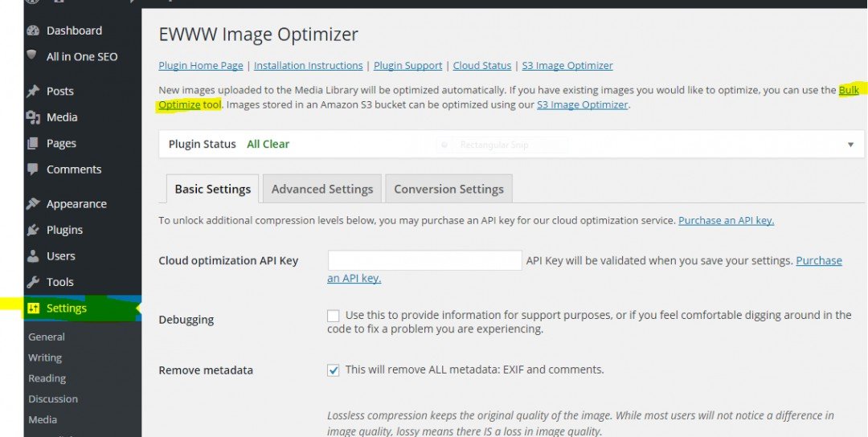This screenshot has height=437, width=868.
Task: Click the Users person icon
Action: 33,255
